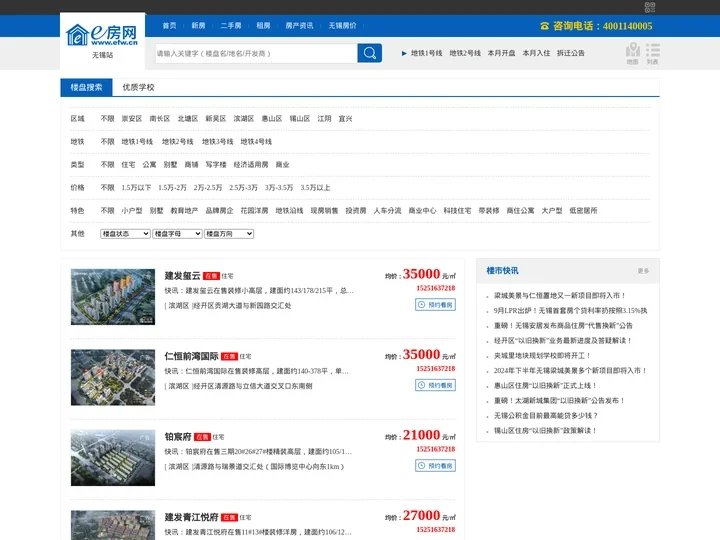Filter region by 新吴区
The height and width of the screenshot is (540, 720).
(x=216, y=118)
